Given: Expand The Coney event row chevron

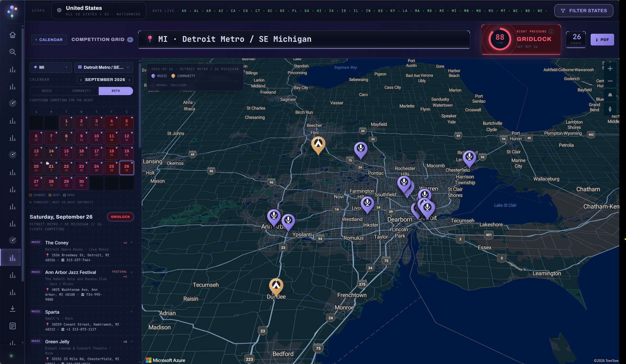Looking at the screenshot, I should (131, 243).
